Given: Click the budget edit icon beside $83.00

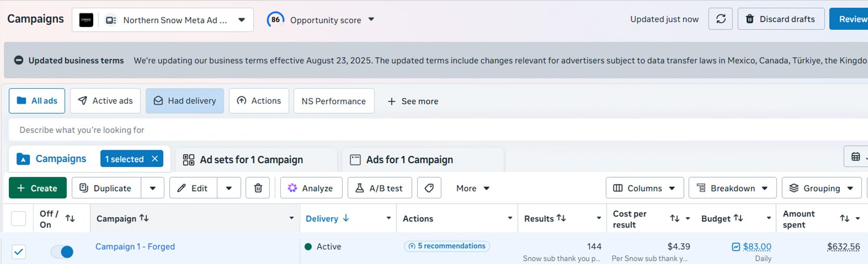Looking at the screenshot, I should (x=736, y=247).
